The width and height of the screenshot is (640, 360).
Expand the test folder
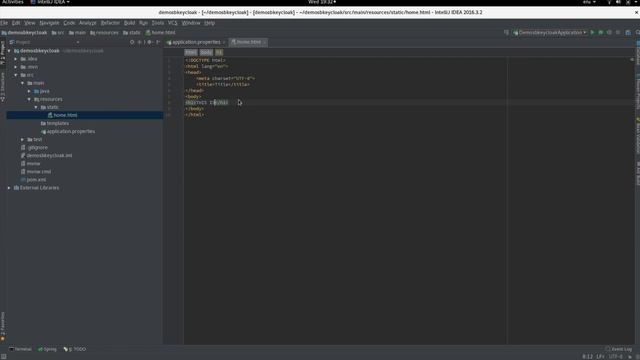(x=22, y=140)
